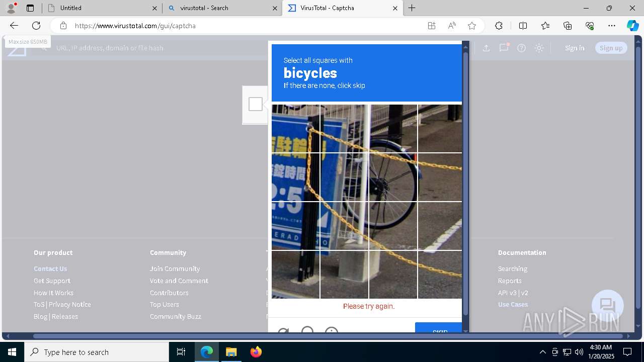Click the captcha reload challenge icon
The height and width of the screenshot is (362, 644).
coord(283,331)
